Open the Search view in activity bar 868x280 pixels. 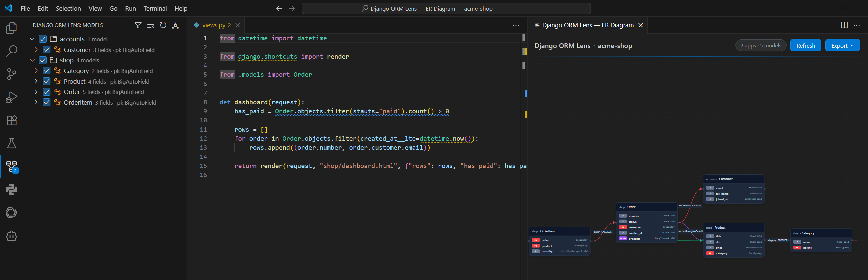click(x=11, y=51)
